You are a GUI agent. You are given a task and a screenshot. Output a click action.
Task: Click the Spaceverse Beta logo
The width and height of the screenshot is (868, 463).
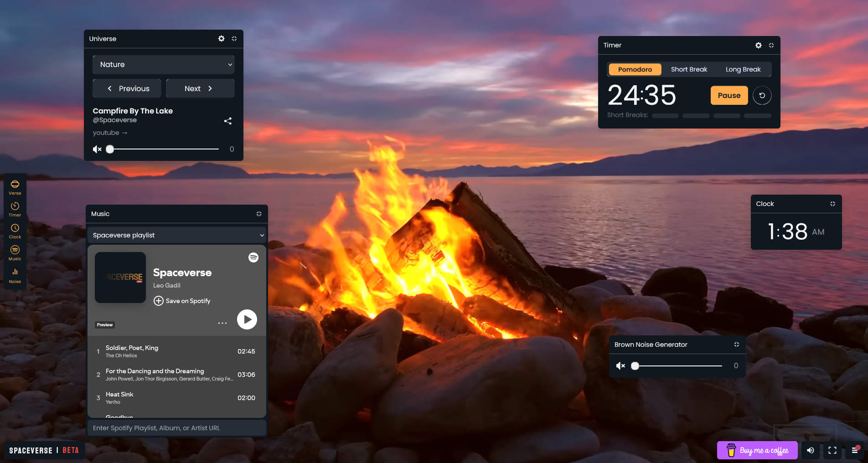click(44, 450)
